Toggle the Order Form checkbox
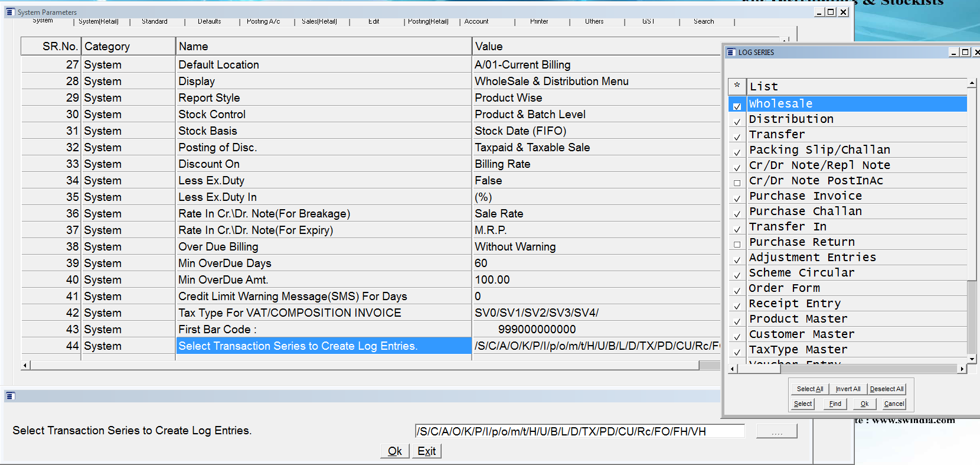The width and height of the screenshot is (980, 465). pos(737,291)
